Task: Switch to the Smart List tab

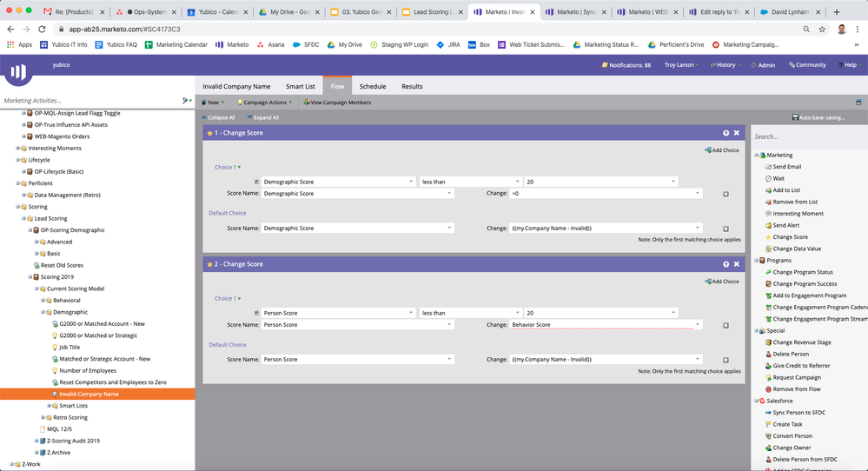Action: click(x=300, y=86)
